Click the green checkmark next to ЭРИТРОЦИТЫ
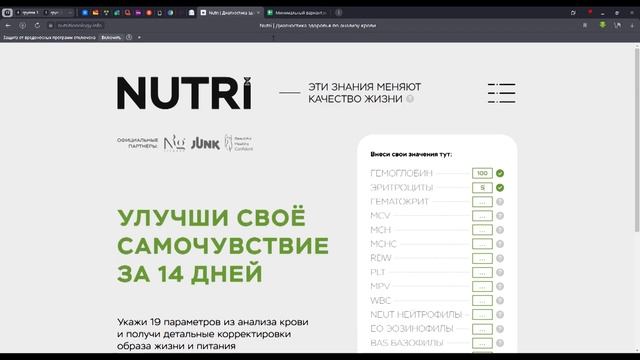The height and width of the screenshot is (360, 640). click(x=500, y=188)
